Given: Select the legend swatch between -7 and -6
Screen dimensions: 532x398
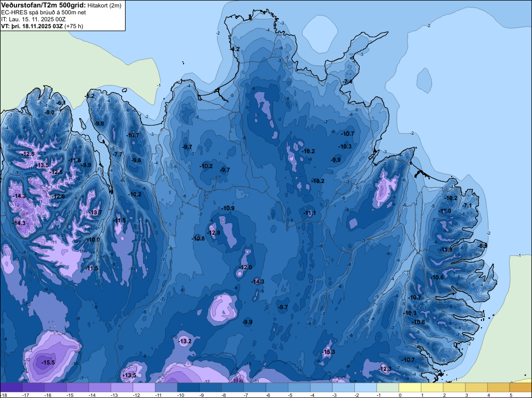Looking at the screenshot, I should (255, 387).
